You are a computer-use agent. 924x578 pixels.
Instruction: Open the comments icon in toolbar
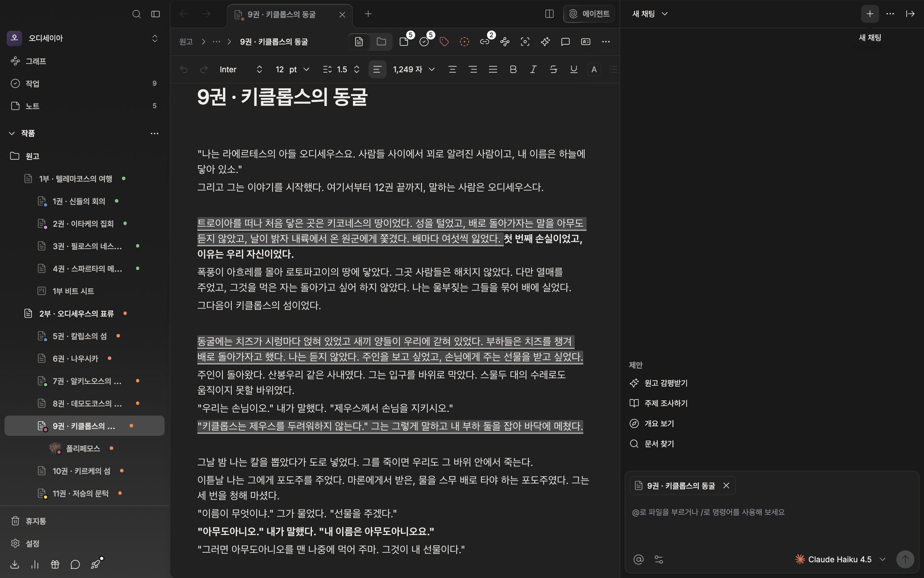[566, 42]
